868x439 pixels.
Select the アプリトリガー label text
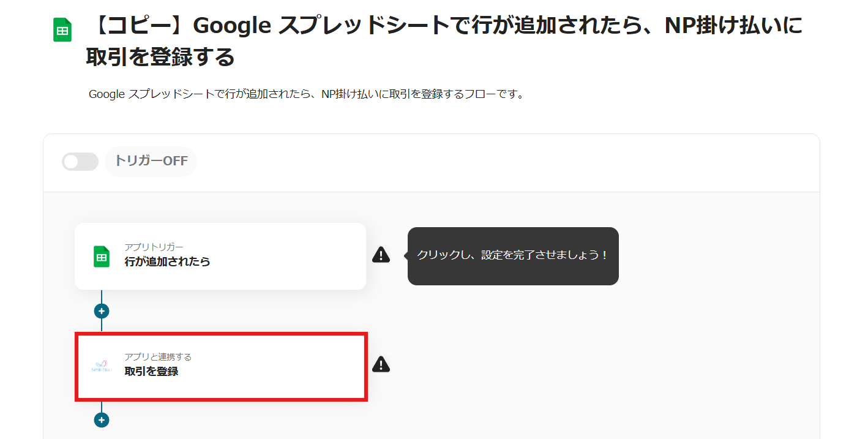[x=154, y=247]
